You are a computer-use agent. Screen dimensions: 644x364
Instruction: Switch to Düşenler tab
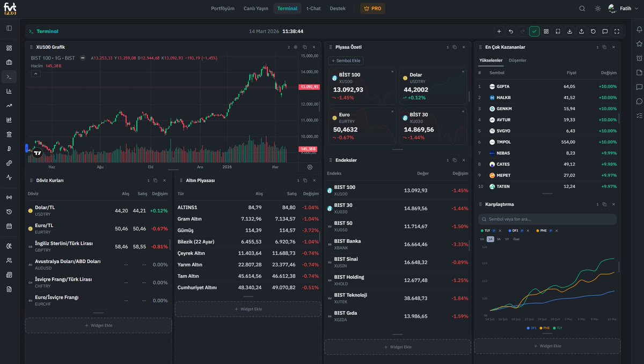[x=517, y=61]
